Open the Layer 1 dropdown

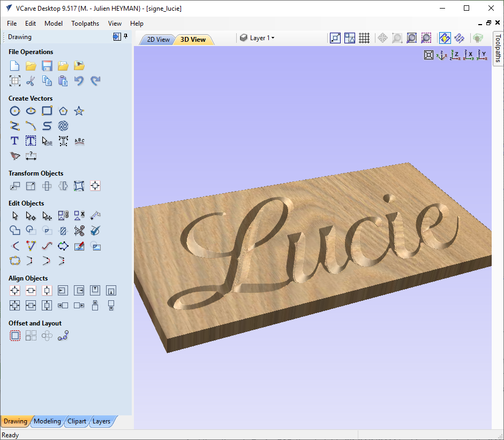(258, 38)
